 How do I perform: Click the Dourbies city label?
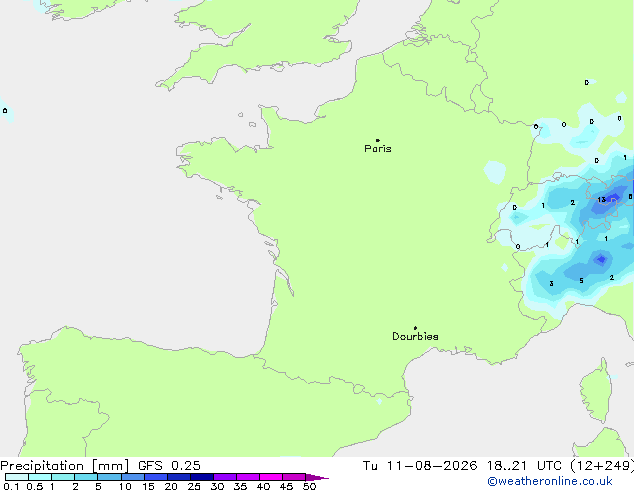point(415,336)
